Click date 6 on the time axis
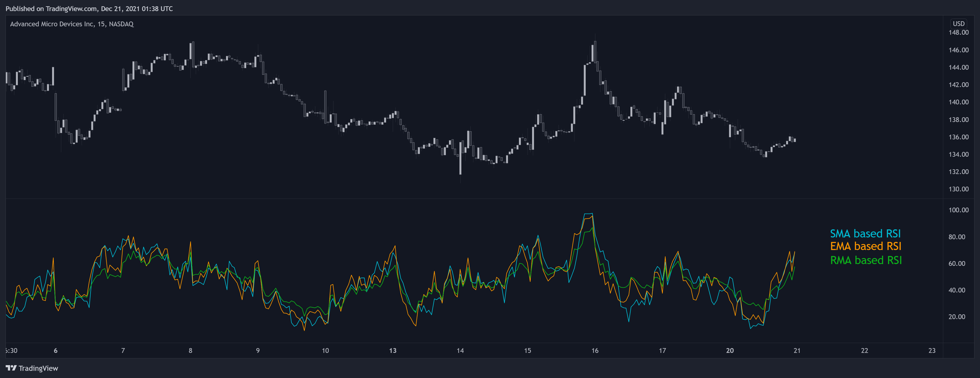980x378 pixels. (56, 350)
